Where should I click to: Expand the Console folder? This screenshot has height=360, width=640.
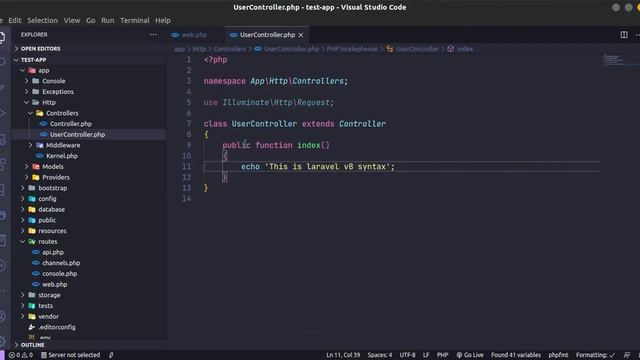[89, 81]
